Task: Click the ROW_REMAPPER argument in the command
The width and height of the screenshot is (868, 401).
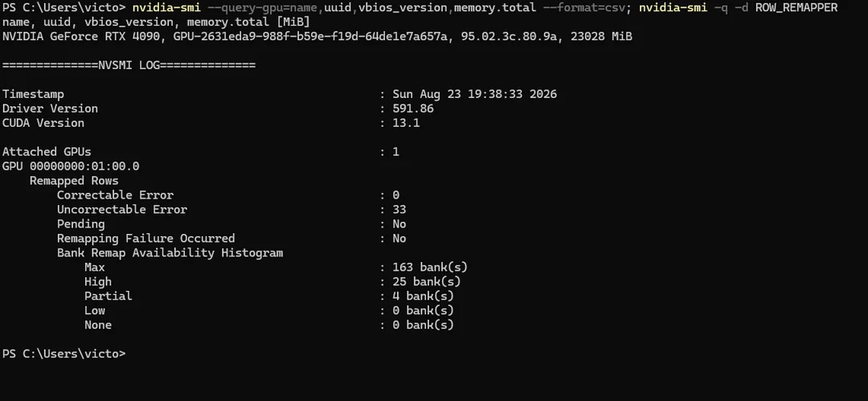Action: click(796, 8)
